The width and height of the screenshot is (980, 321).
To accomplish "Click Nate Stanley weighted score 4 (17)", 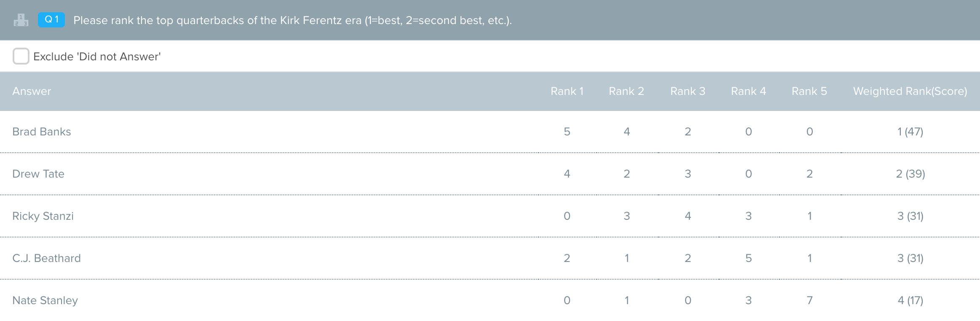I will (x=910, y=300).
